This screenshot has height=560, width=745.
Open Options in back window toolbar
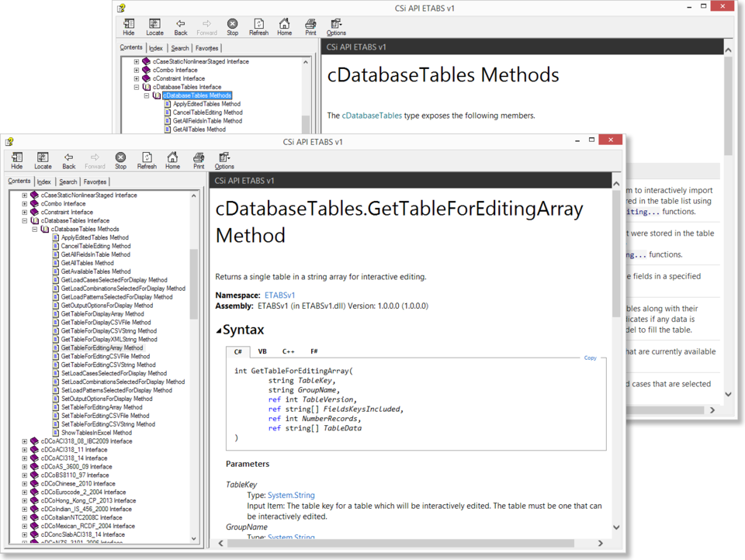[336, 27]
